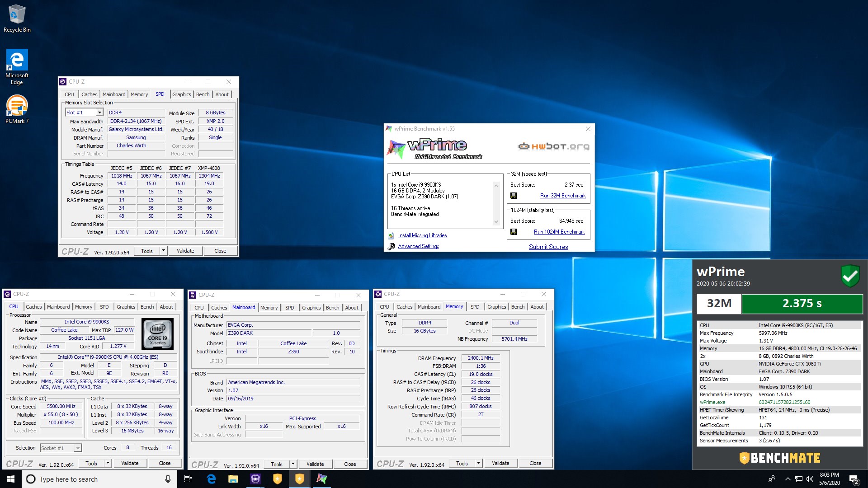Viewport: 868px width, 488px height.
Task: Click the taskbar search box
Action: tap(99, 479)
